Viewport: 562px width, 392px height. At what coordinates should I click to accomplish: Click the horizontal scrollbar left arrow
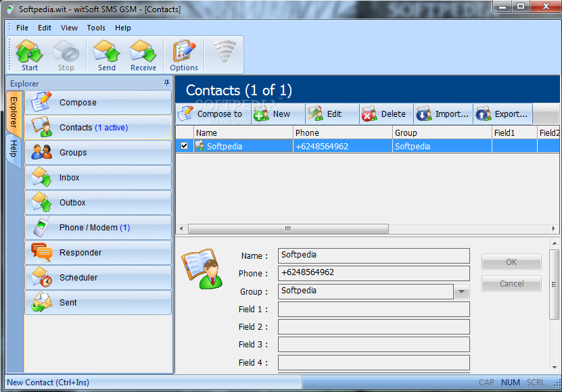pyautogui.click(x=181, y=228)
